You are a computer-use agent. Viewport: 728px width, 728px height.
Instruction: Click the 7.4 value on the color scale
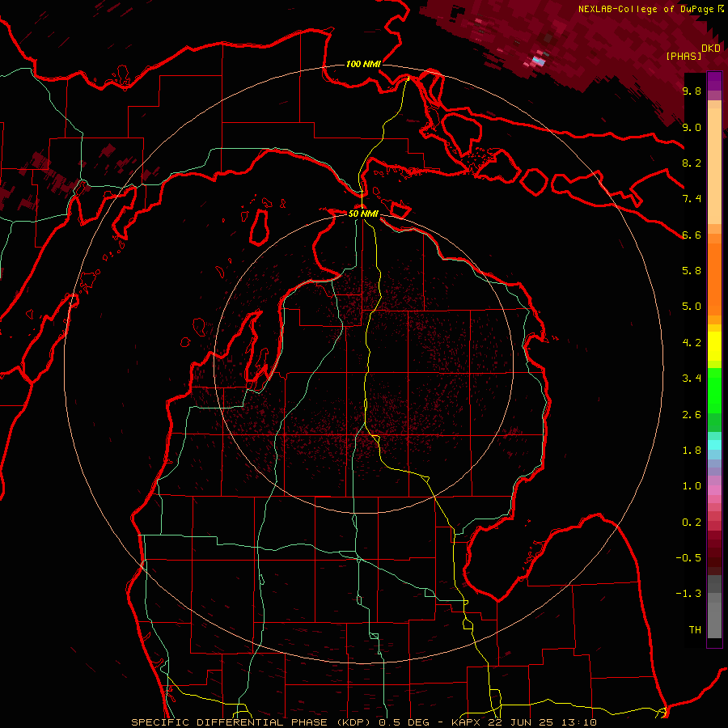tap(692, 199)
